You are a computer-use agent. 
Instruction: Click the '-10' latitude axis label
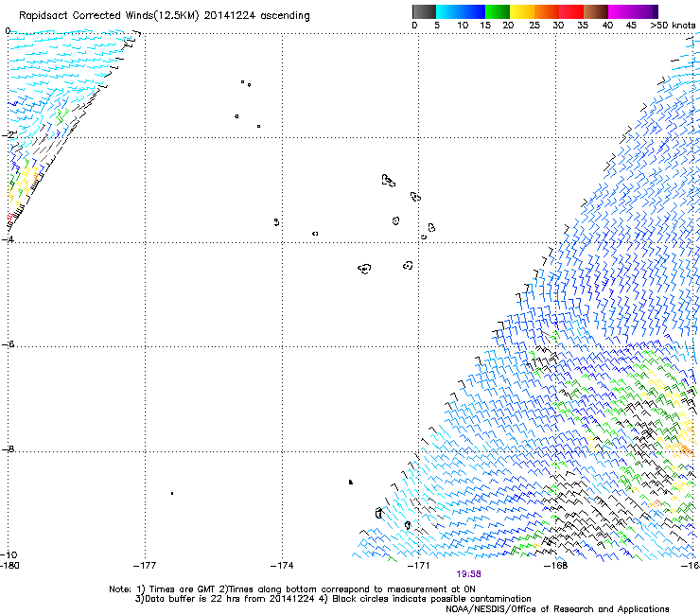pos(9,555)
